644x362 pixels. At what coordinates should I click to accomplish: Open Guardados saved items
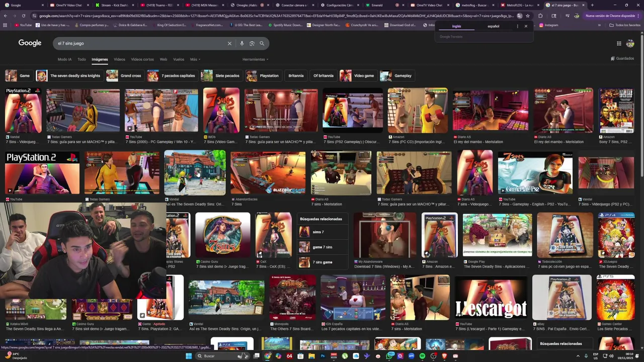(x=622, y=58)
